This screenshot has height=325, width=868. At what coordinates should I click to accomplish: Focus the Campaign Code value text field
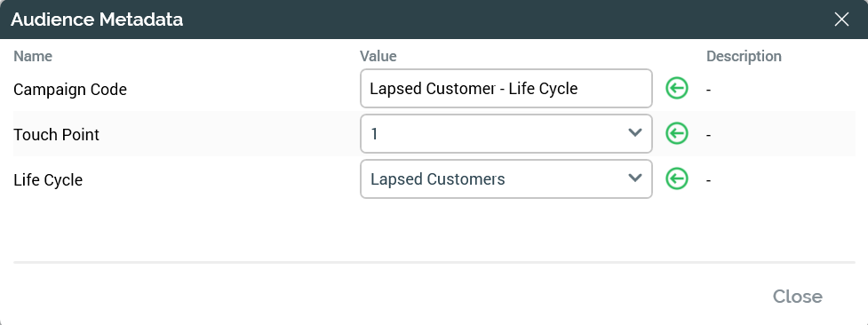click(x=506, y=88)
